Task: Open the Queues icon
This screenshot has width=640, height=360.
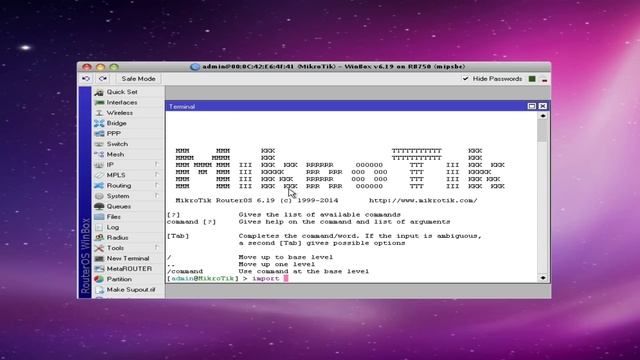Action: [x=99, y=207]
